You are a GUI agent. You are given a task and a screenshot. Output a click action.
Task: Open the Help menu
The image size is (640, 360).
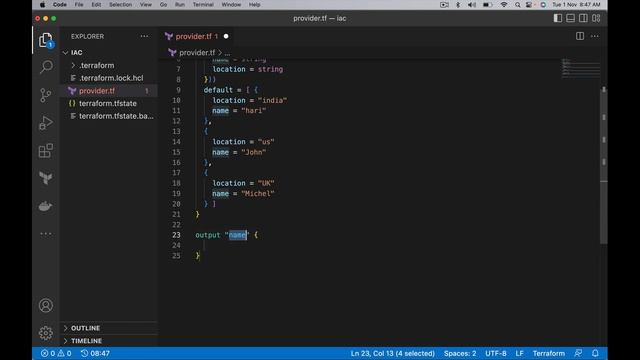(254, 4)
